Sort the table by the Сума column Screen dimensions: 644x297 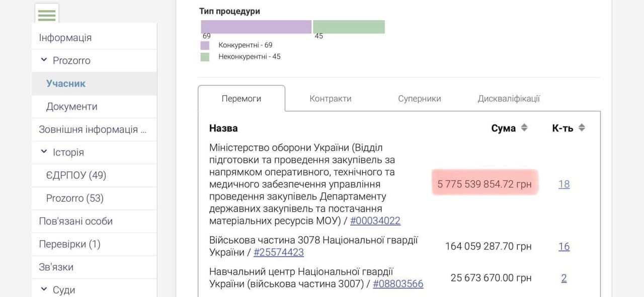(524, 128)
